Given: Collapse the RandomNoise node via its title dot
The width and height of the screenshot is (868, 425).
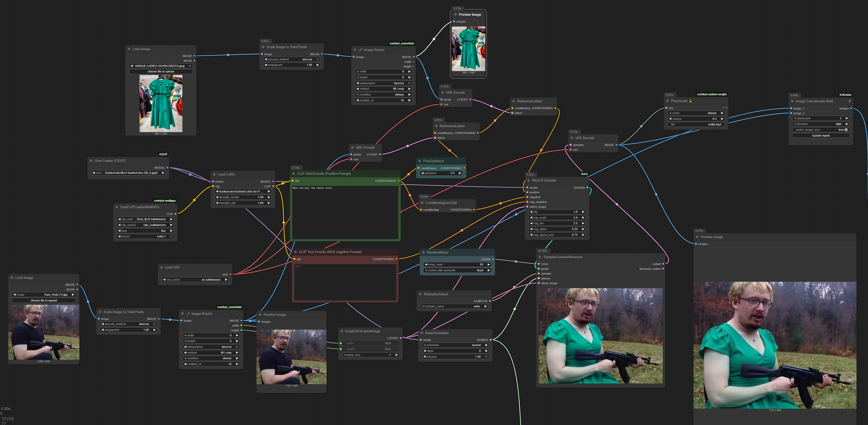Looking at the screenshot, I should click(423, 253).
